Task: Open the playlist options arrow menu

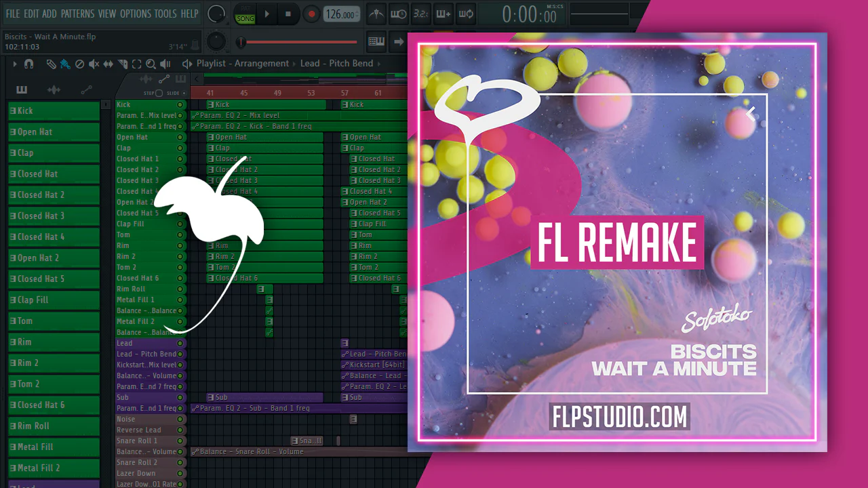Action: coord(14,64)
